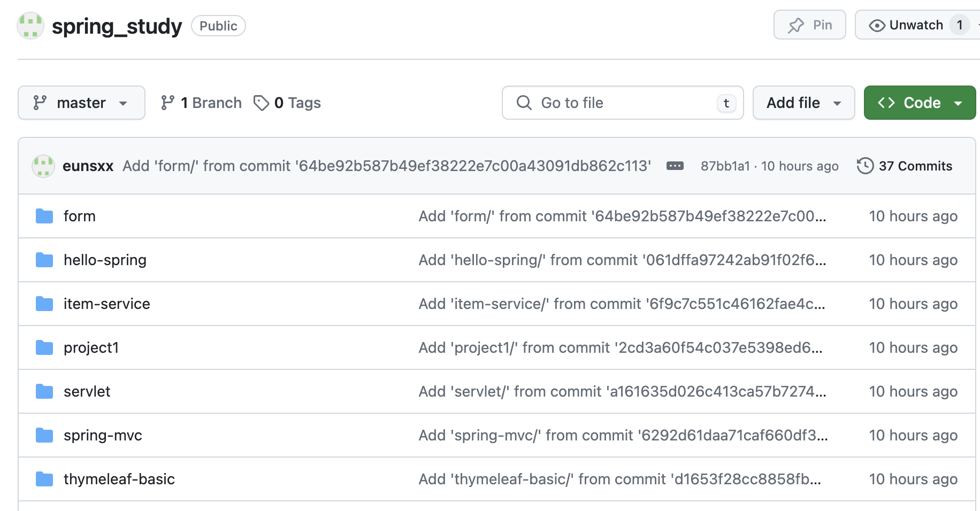Open the item-service folder
The width and height of the screenshot is (980, 511).
tap(106, 304)
